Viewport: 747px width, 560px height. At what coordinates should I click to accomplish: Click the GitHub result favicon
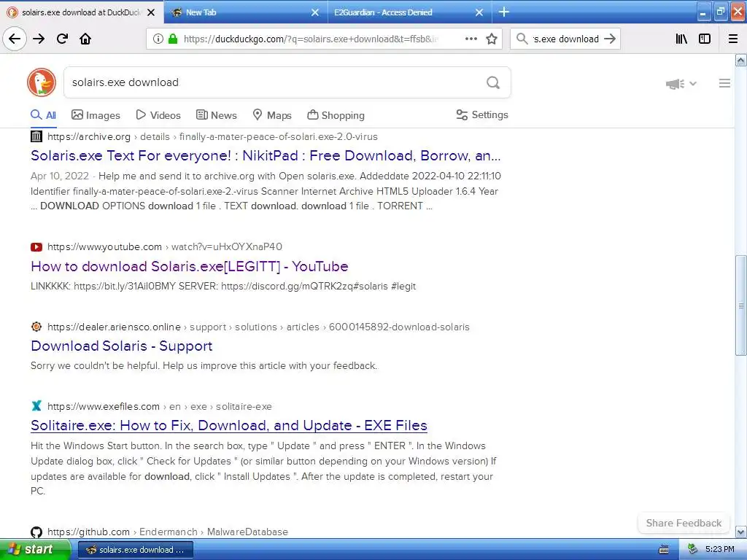(x=36, y=532)
